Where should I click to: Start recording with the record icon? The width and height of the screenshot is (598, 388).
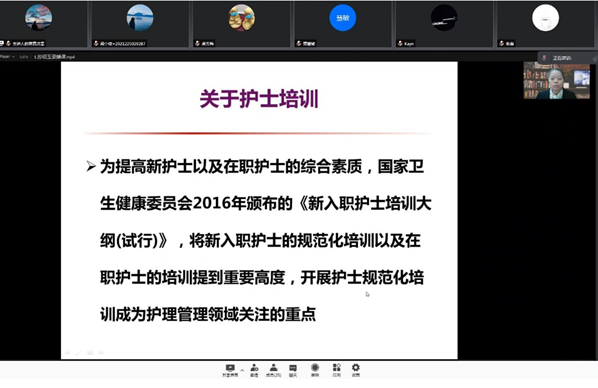coord(315,370)
